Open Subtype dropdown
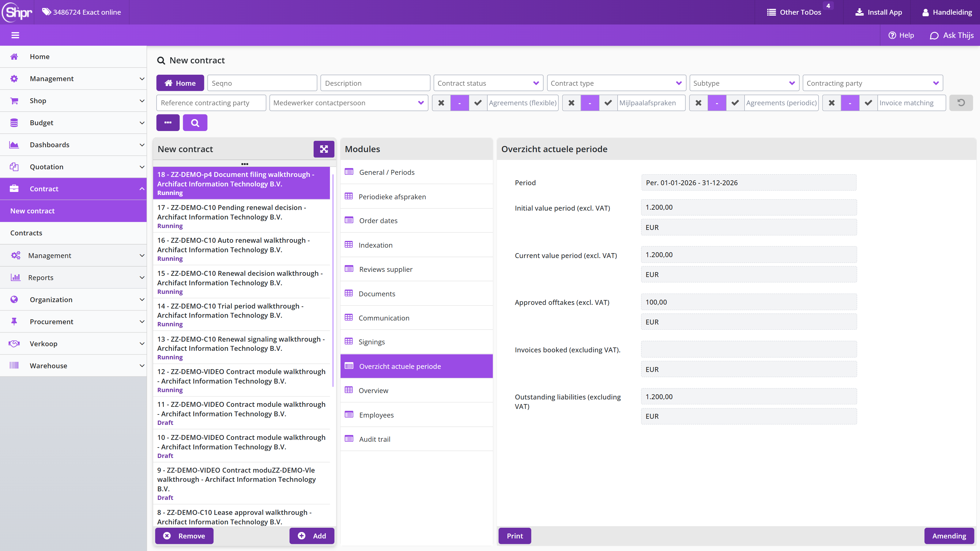Screen dimensions: 980x551 click(x=744, y=83)
